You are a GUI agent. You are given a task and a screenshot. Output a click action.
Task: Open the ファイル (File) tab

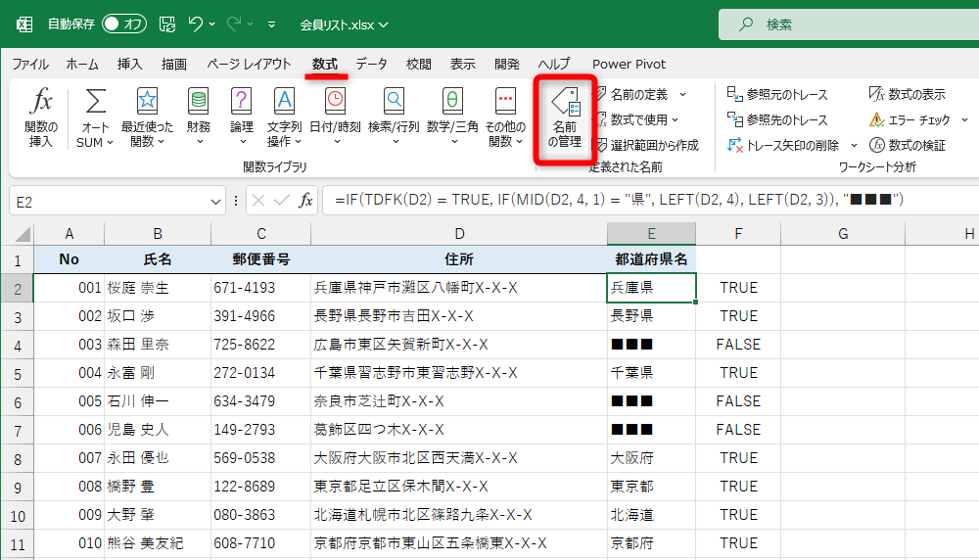tap(30, 64)
